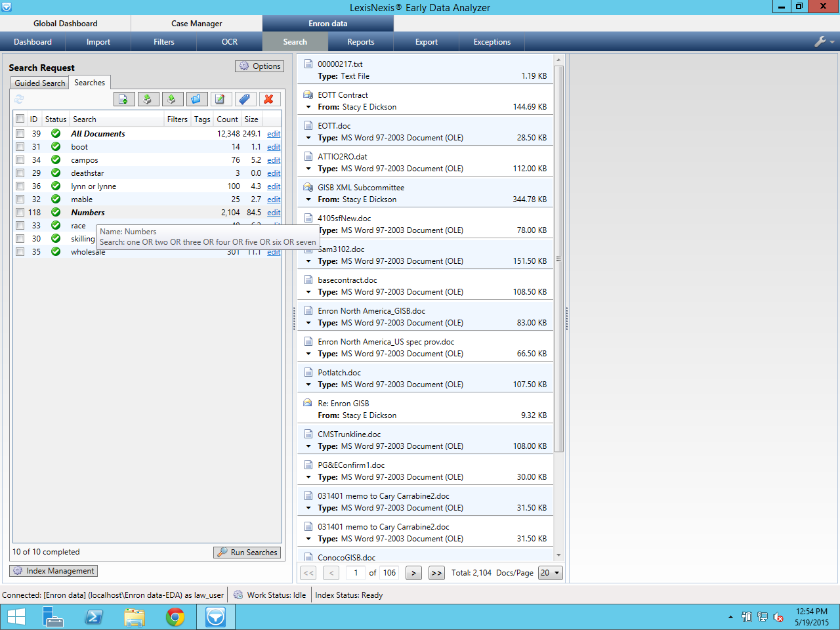The height and width of the screenshot is (630, 840).
Task: Click green status check for All Documents
Action: (x=56, y=133)
